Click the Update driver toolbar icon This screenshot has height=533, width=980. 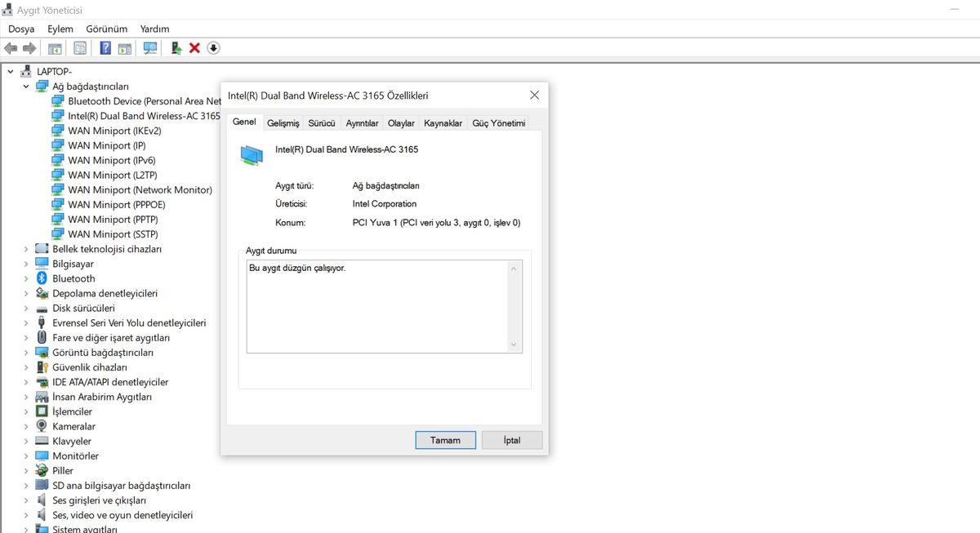(x=175, y=47)
